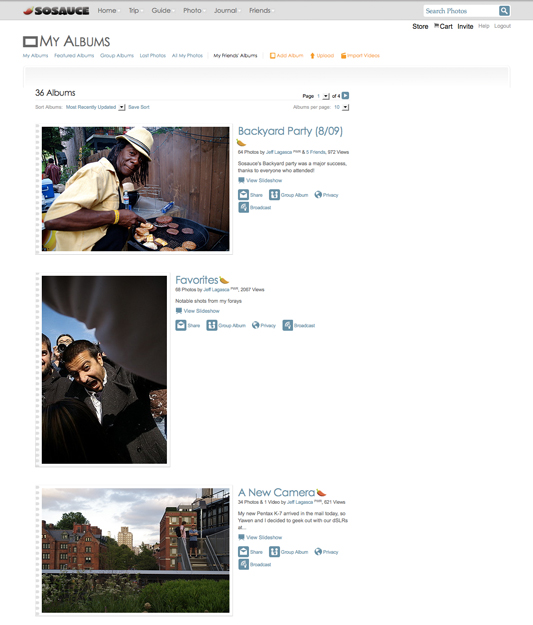Switch to My Friends' Albums tab
This screenshot has height=625, width=533.
click(235, 55)
